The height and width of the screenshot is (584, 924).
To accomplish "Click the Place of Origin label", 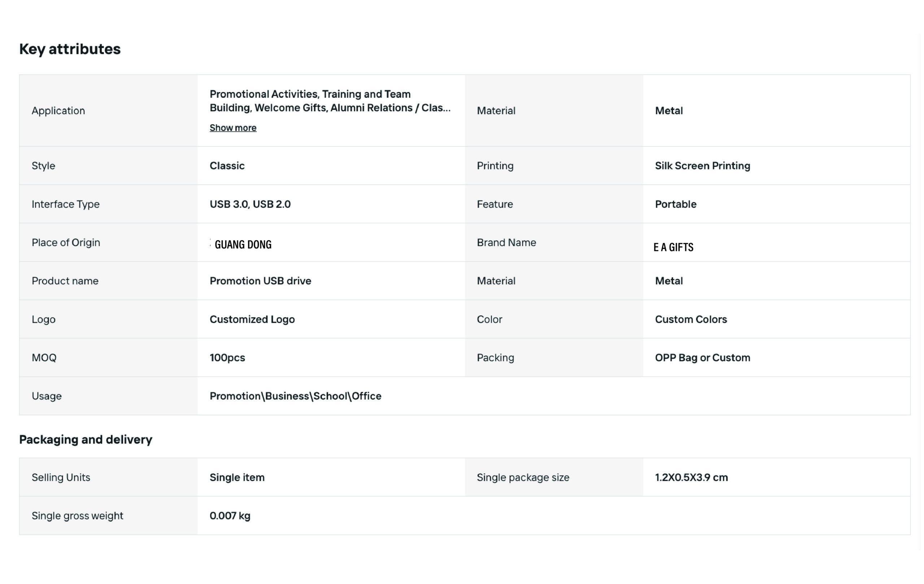I will click(x=66, y=243).
